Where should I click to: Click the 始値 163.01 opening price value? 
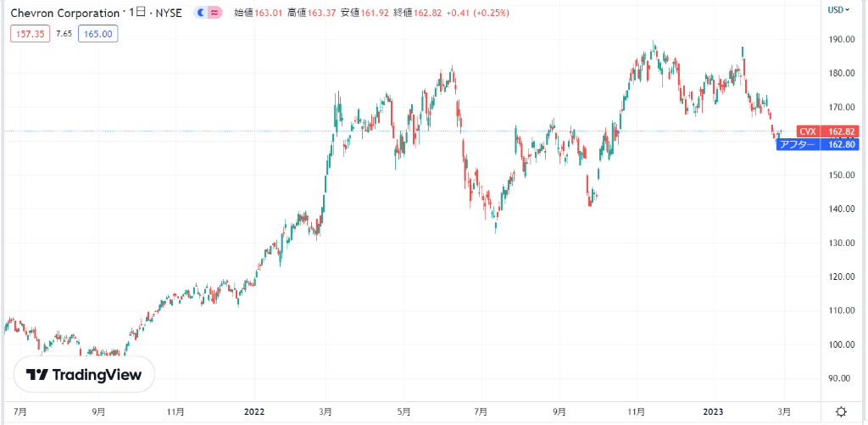[264, 13]
